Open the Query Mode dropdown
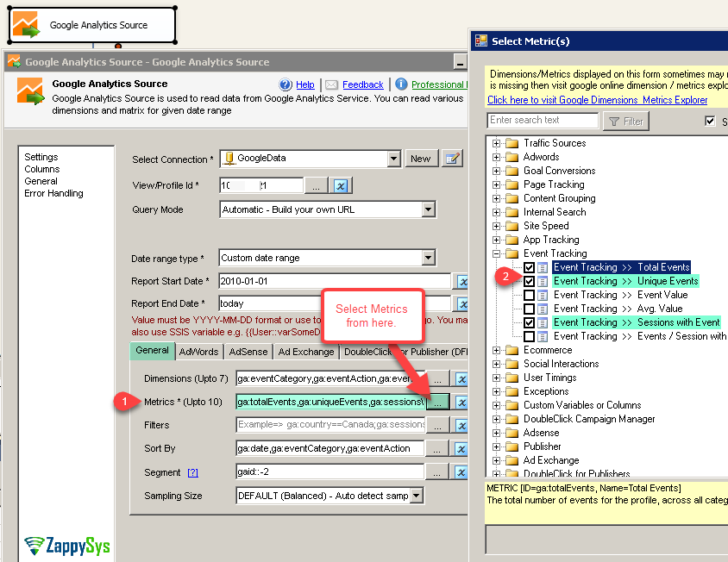Viewport: 728px width, 562px height. coord(429,209)
